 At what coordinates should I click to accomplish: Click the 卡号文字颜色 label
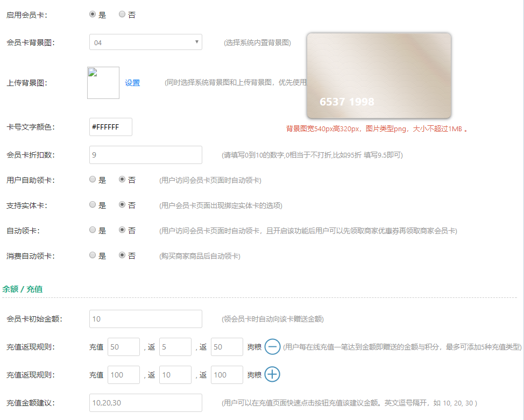click(x=31, y=127)
